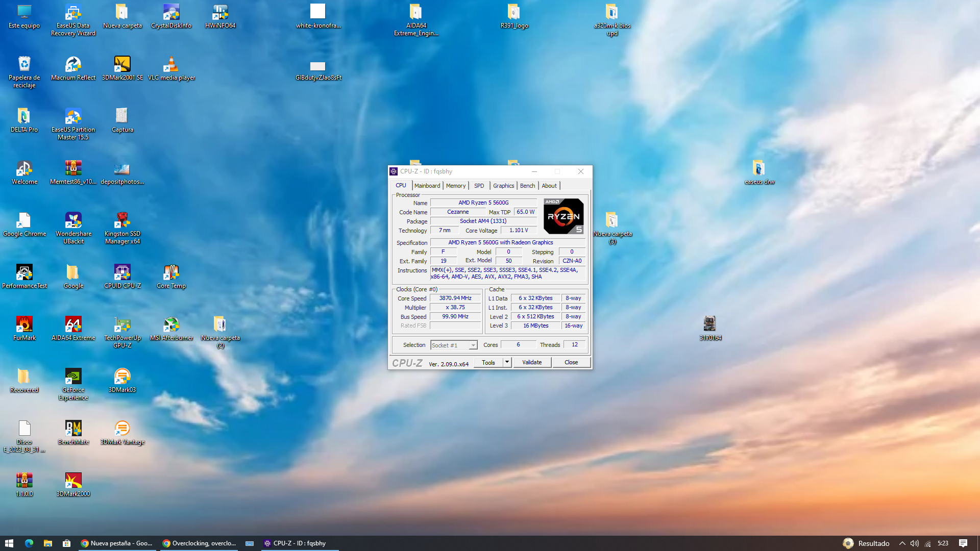Select 3DMark2001 SE desktop icon

(x=122, y=68)
